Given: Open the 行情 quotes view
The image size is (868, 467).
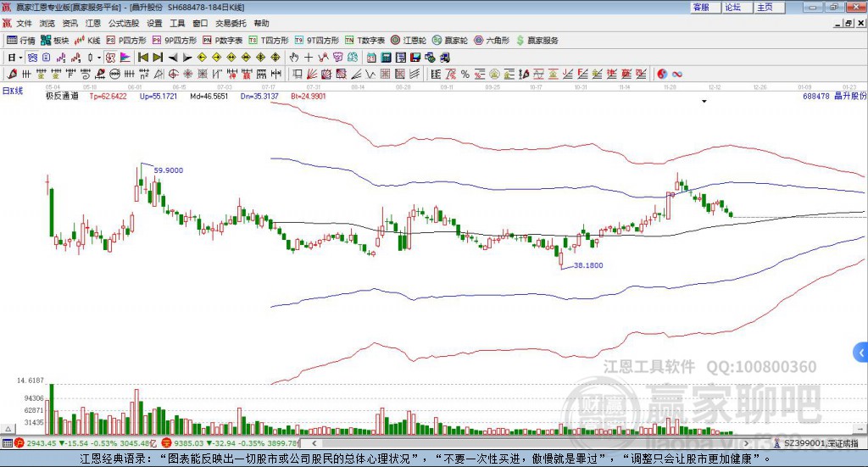Looking at the screenshot, I should click(20, 41).
